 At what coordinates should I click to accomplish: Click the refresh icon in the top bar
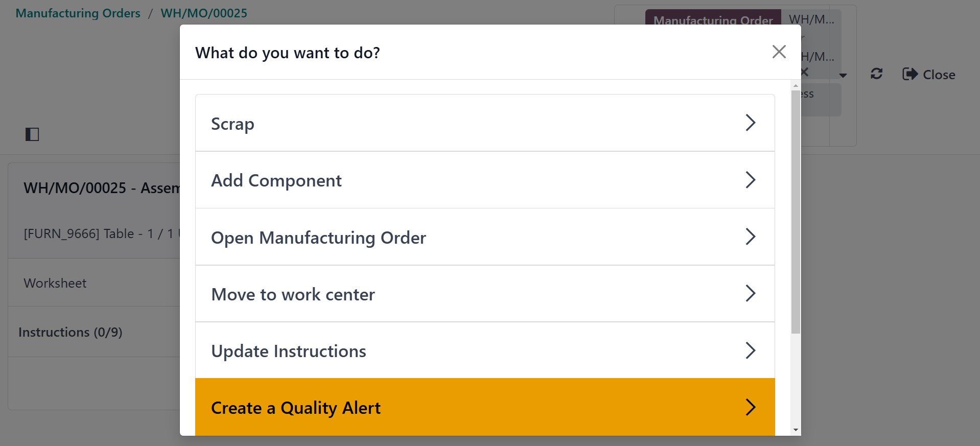tap(876, 74)
